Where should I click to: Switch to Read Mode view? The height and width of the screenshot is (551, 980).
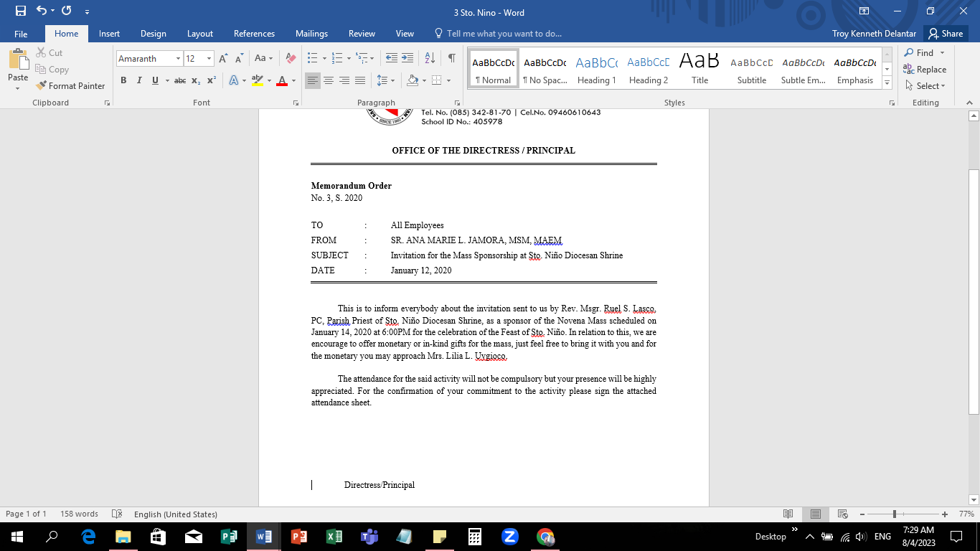click(788, 514)
